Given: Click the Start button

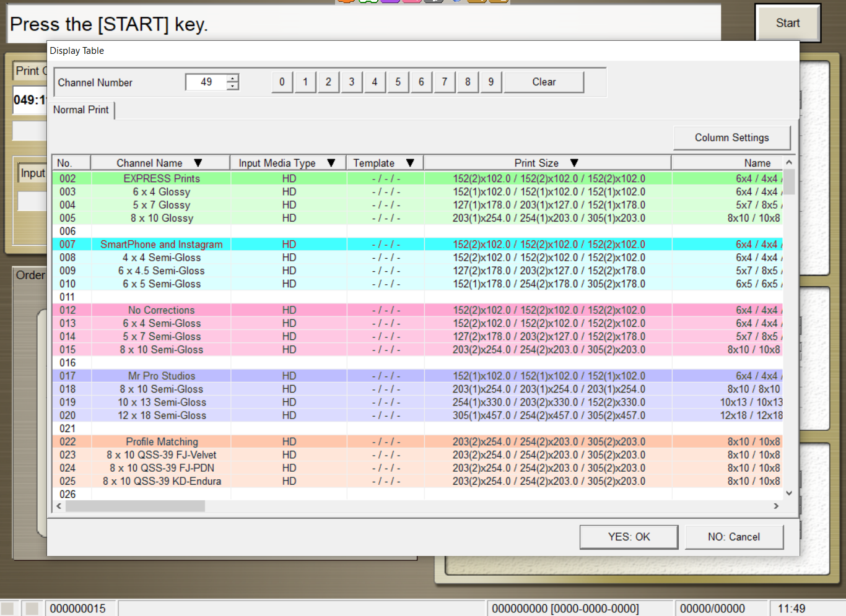Looking at the screenshot, I should tap(788, 23).
